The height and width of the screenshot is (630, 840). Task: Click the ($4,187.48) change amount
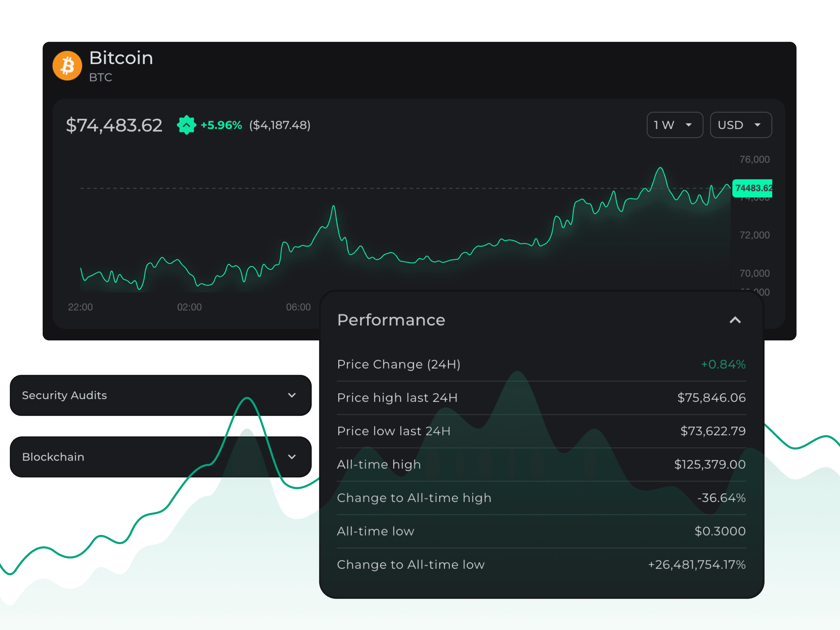click(x=280, y=125)
